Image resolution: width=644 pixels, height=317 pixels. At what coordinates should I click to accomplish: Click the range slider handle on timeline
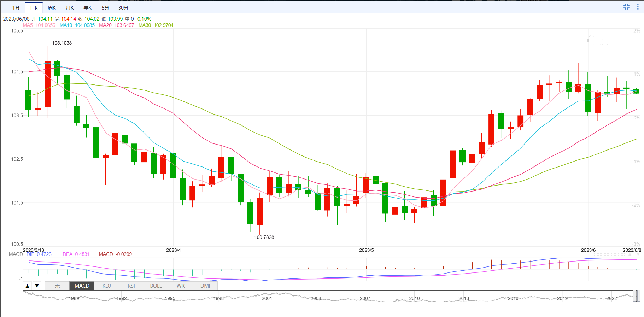(x=636, y=296)
